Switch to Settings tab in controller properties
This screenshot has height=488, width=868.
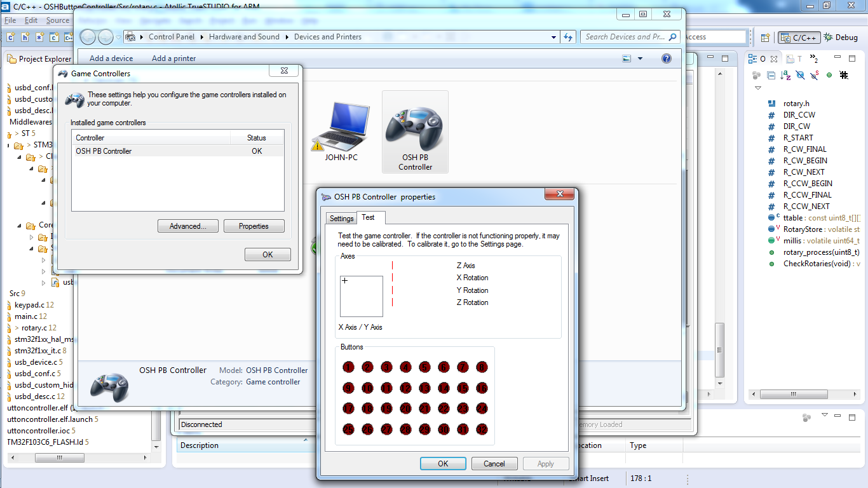tap(341, 218)
